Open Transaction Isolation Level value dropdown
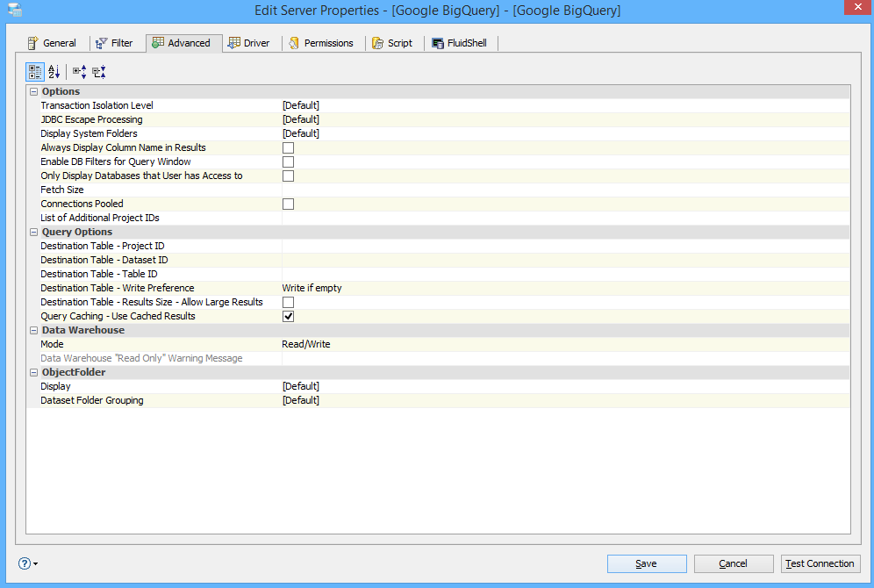 coord(566,105)
